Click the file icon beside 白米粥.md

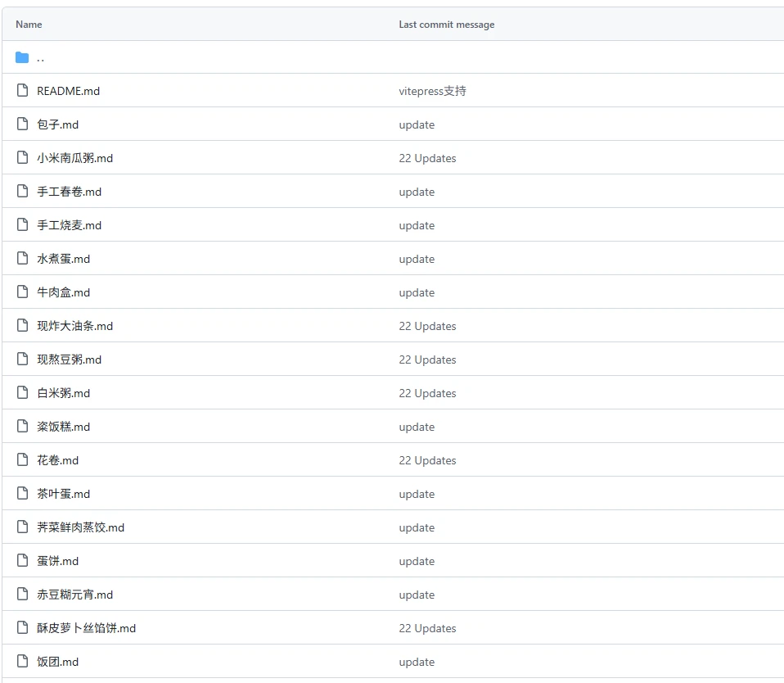22,393
